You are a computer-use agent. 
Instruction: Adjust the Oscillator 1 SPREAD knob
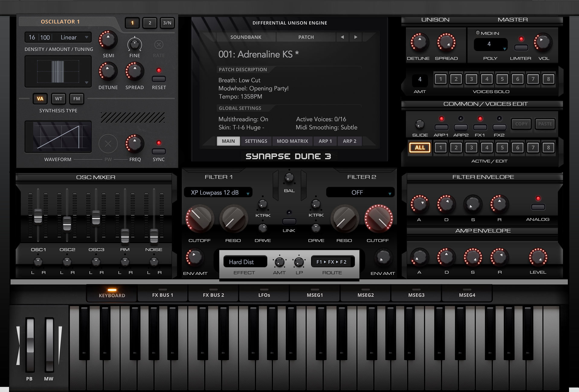[x=134, y=72]
